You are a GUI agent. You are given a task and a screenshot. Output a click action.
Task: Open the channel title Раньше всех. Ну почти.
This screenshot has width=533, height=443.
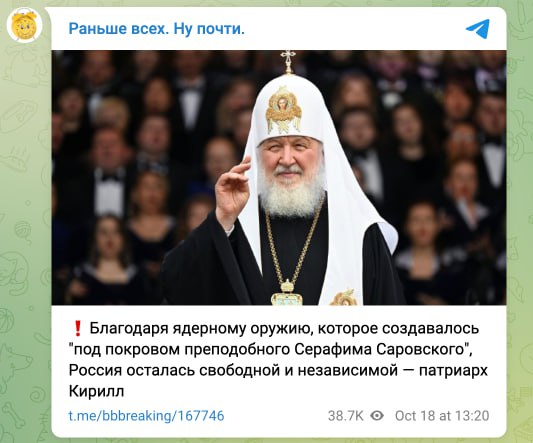click(x=157, y=29)
